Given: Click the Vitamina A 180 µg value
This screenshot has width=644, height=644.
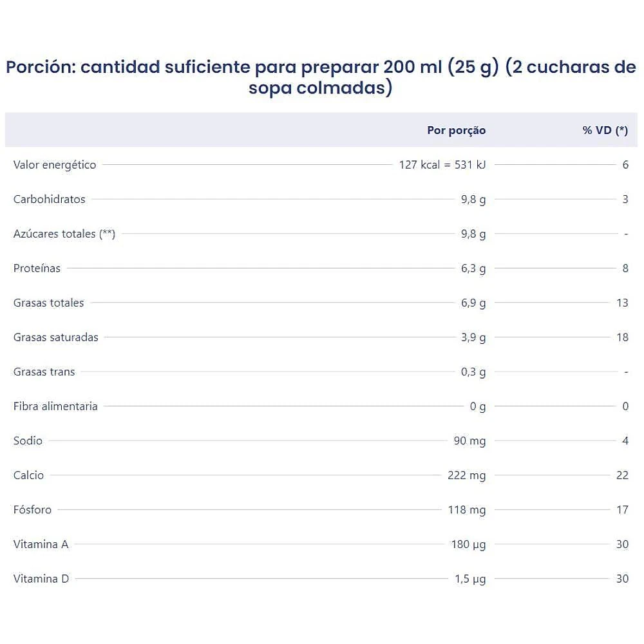Looking at the screenshot, I should coord(468,544).
